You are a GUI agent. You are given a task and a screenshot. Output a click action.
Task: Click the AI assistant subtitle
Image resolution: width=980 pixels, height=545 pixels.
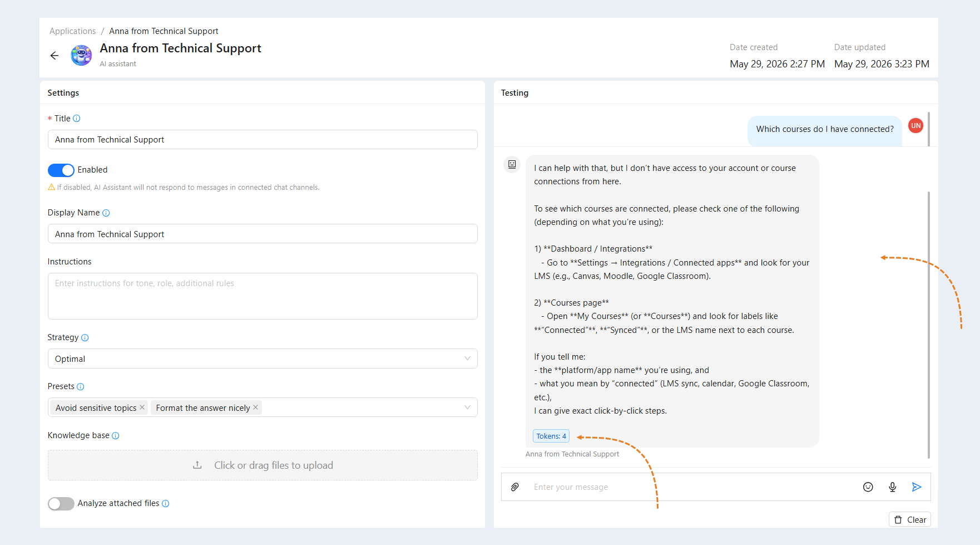(x=118, y=64)
